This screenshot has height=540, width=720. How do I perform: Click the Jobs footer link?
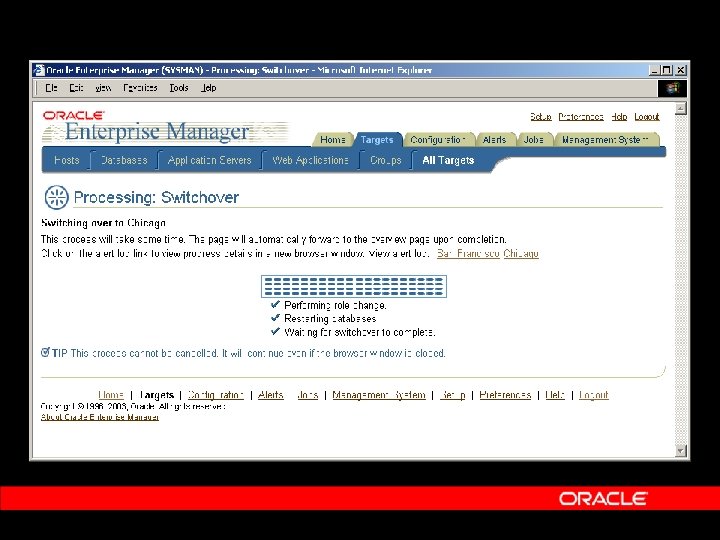pos(308,395)
